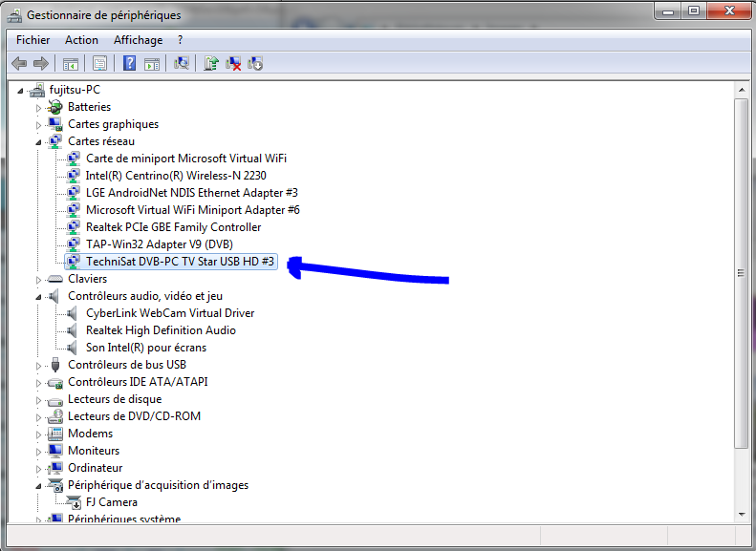756x551 pixels.
Task: Select the FJ Camera device
Action: (111, 502)
